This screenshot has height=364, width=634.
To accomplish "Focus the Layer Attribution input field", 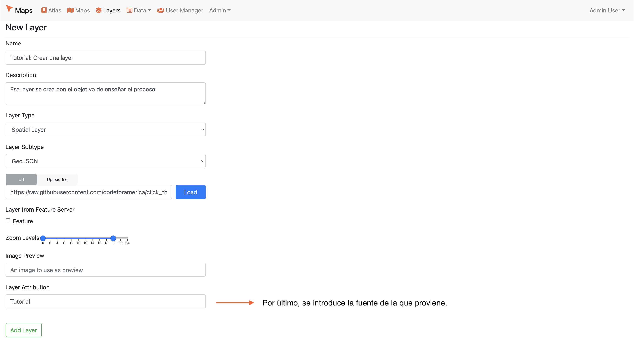I will (x=105, y=301).
